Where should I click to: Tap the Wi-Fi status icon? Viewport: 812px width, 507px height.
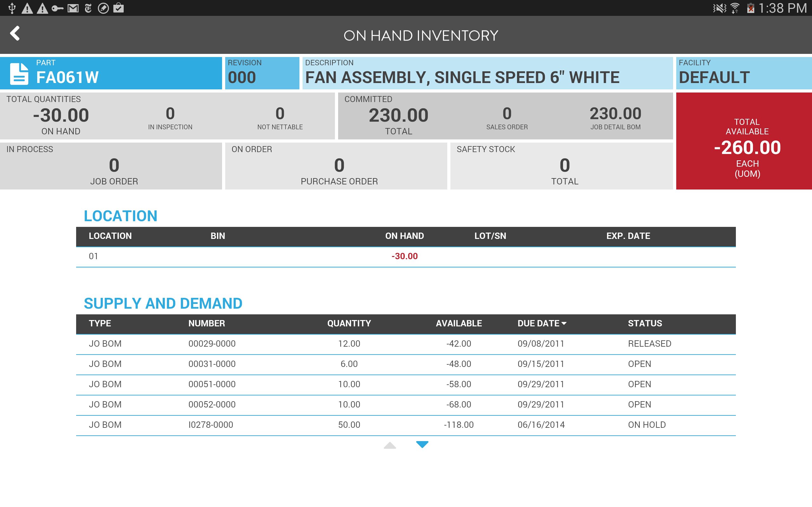[x=735, y=8]
